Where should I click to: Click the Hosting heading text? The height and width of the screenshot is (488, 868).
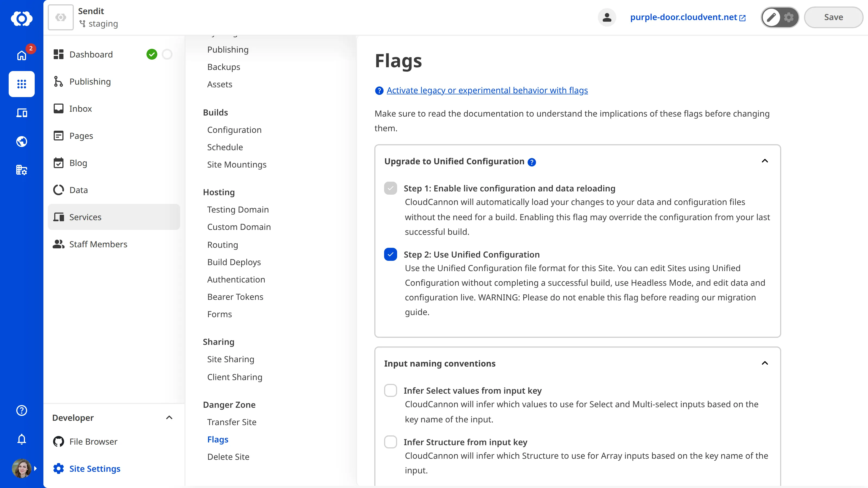[219, 192]
